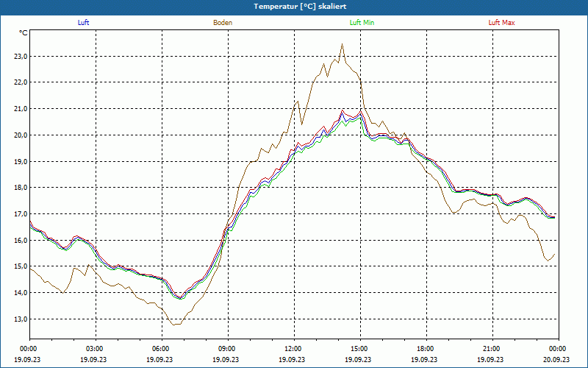This screenshot has width=588, height=368.
Task: Click the Luft Min legend label
Action: (x=362, y=23)
